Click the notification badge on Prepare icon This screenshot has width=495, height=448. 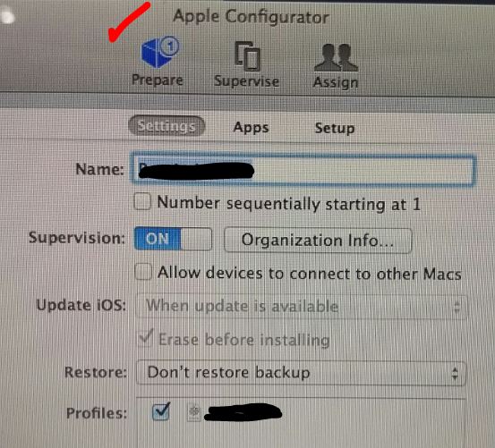point(170,46)
